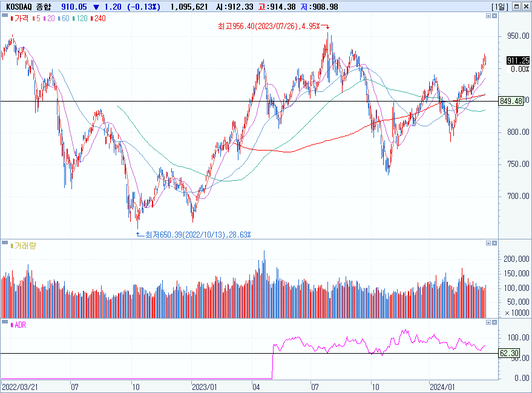Close the price chart pane
532x393 pixels.
(494, 16)
